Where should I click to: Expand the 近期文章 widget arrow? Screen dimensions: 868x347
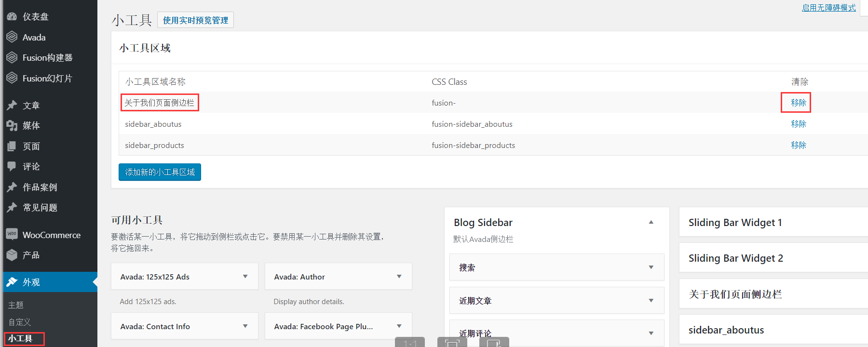click(651, 301)
